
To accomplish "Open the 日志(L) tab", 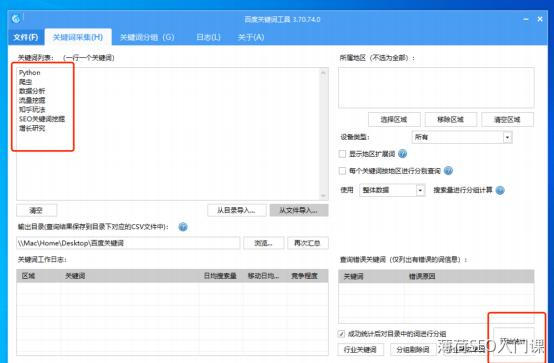I will point(208,37).
